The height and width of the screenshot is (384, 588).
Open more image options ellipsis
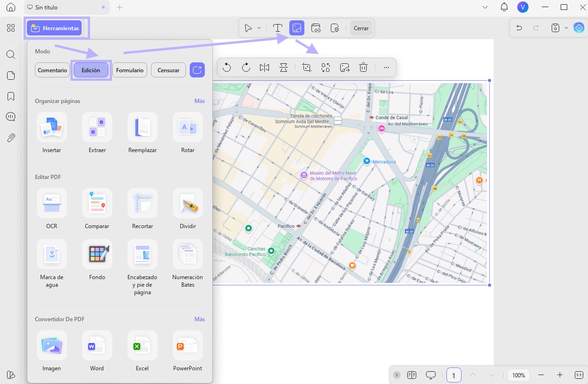coord(386,68)
